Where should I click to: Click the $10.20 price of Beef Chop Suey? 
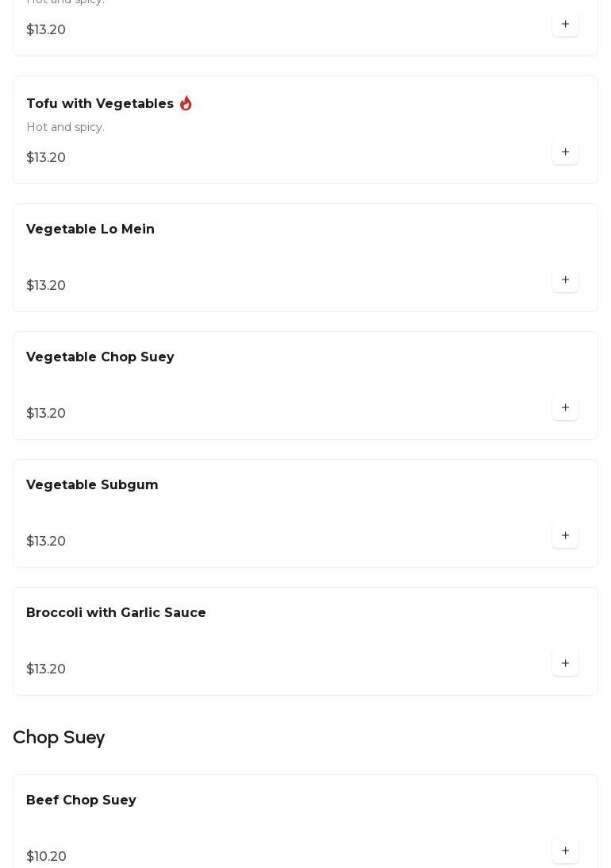tap(46, 857)
